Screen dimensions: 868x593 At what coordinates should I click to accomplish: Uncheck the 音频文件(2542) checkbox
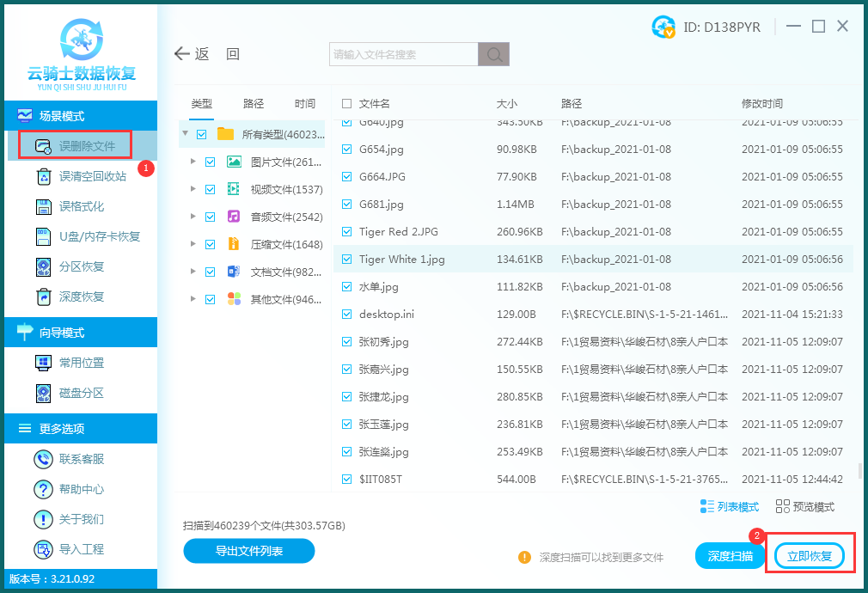[x=210, y=217]
